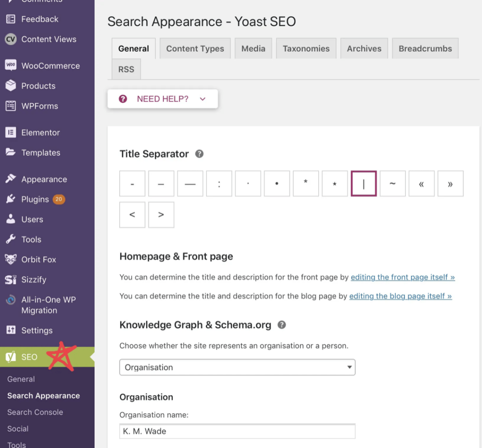
Task: Open the editing the blog page link
Action: pos(400,296)
